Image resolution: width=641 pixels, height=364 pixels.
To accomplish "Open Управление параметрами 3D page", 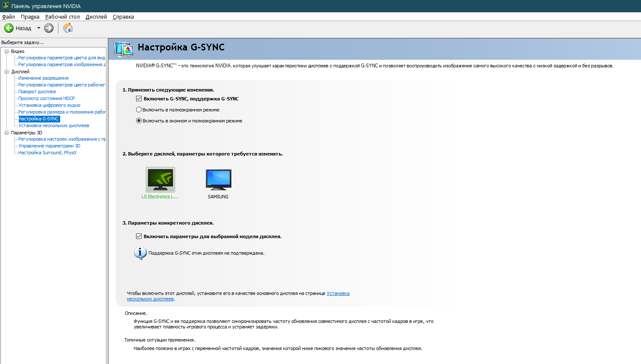I will point(49,146).
